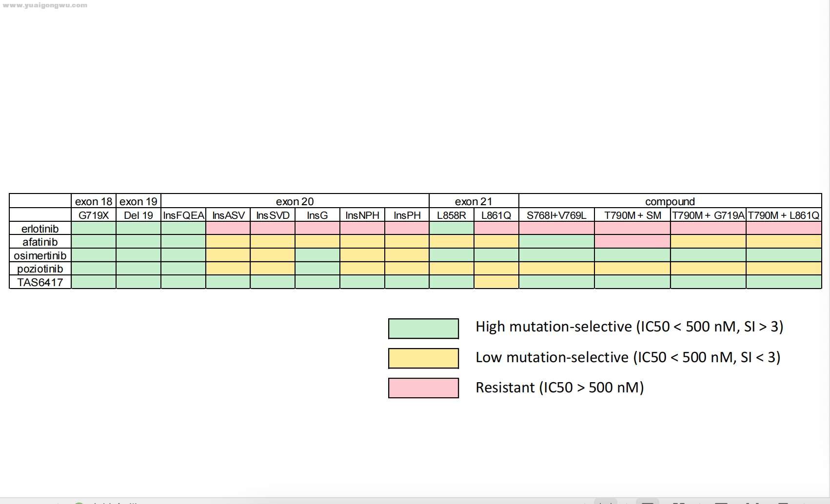Select the 'exon 20' group header

click(295, 201)
